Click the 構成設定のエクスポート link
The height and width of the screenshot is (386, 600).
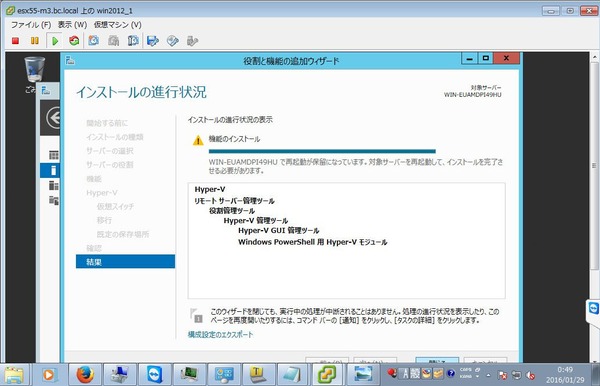220,334
